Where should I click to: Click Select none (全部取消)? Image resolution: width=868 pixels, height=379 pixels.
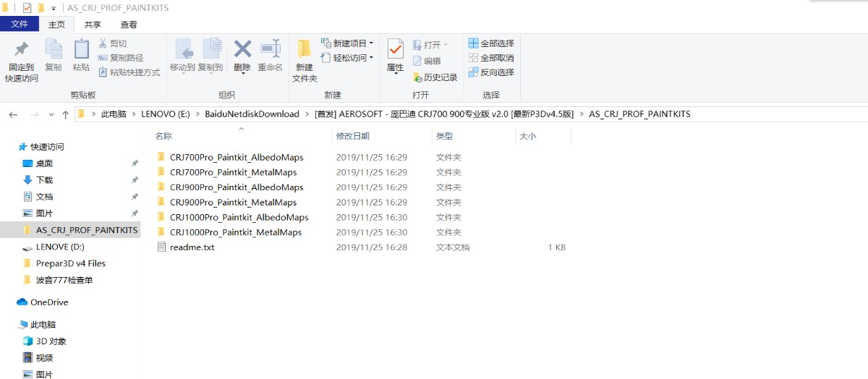point(491,58)
